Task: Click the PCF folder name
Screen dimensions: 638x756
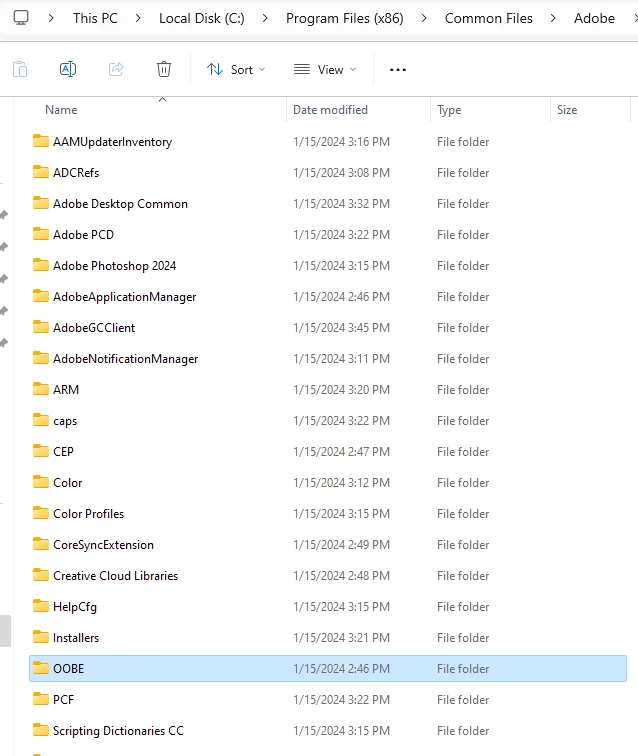Action: click(x=63, y=700)
